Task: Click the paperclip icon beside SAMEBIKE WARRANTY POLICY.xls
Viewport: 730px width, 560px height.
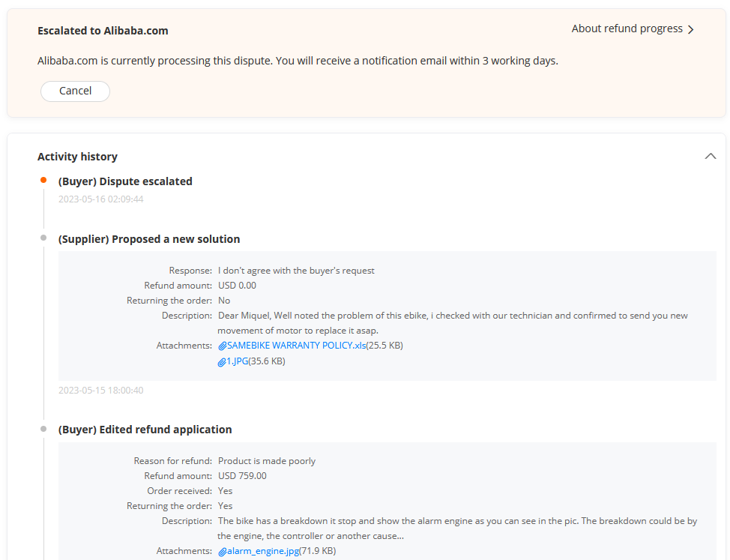Action: (222, 346)
